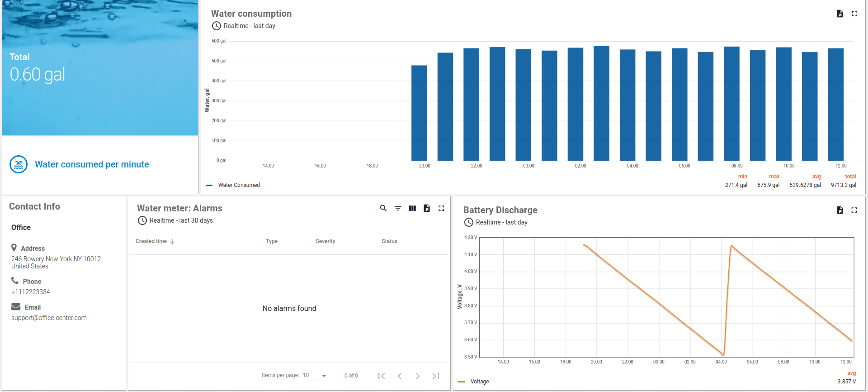
Task: Click the Severity column header
Action: [x=325, y=241]
